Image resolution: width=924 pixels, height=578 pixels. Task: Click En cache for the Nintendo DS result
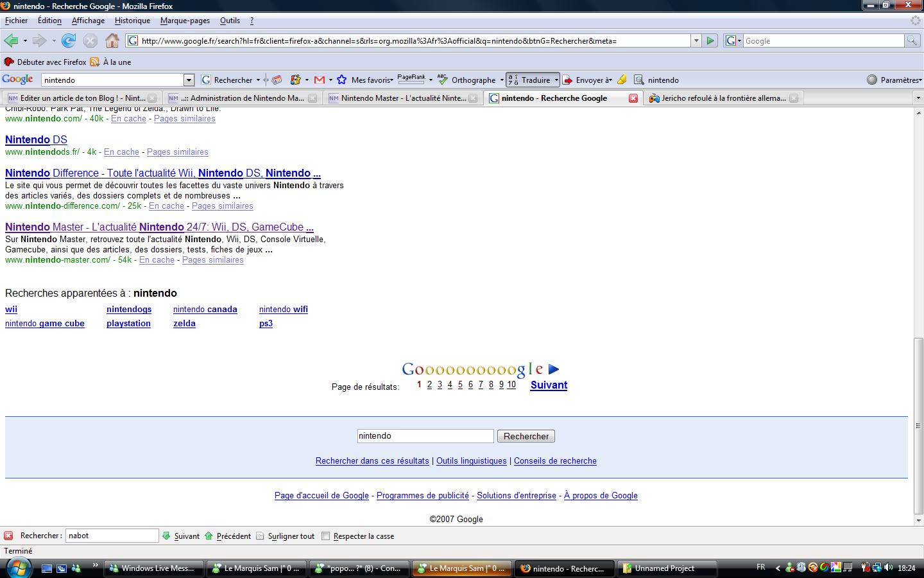[x=121, y=152]
